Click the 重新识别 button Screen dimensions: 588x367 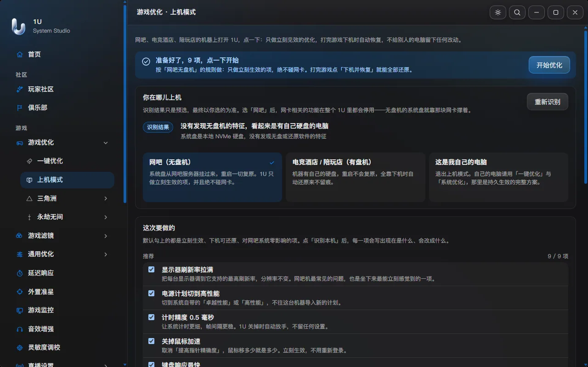(x=548, y=102)
